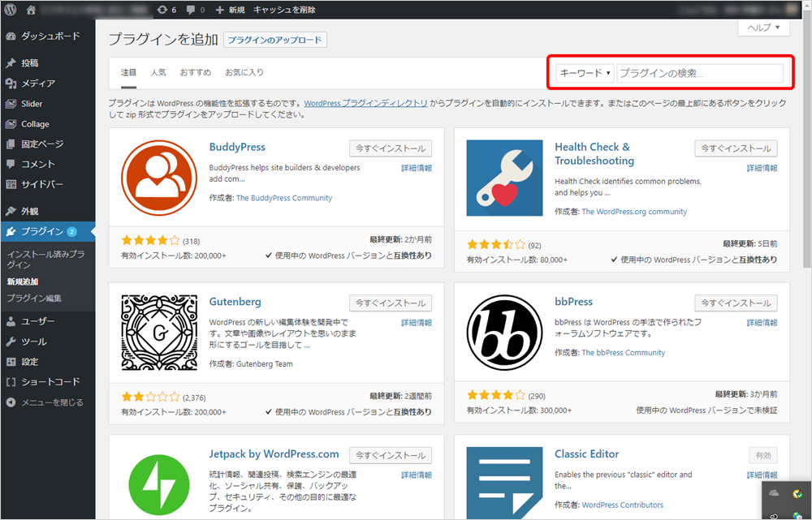Click the Slider icon in sidebar
This screenshot has height=520, width=812.
pos(11,104)
